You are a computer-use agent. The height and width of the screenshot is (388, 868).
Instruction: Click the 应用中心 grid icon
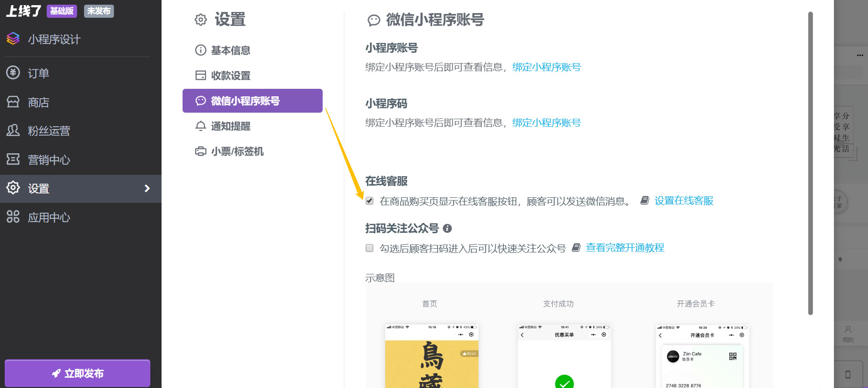click(13, 217)
